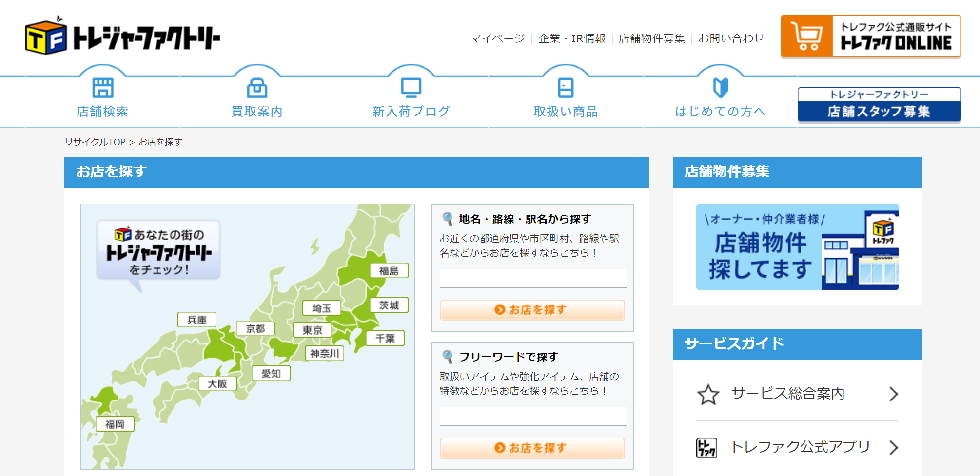Viewport: 980px width, 476px height.
Task: Open トレファク ONLINE shopping cart banner
Action: coord(870,37)
